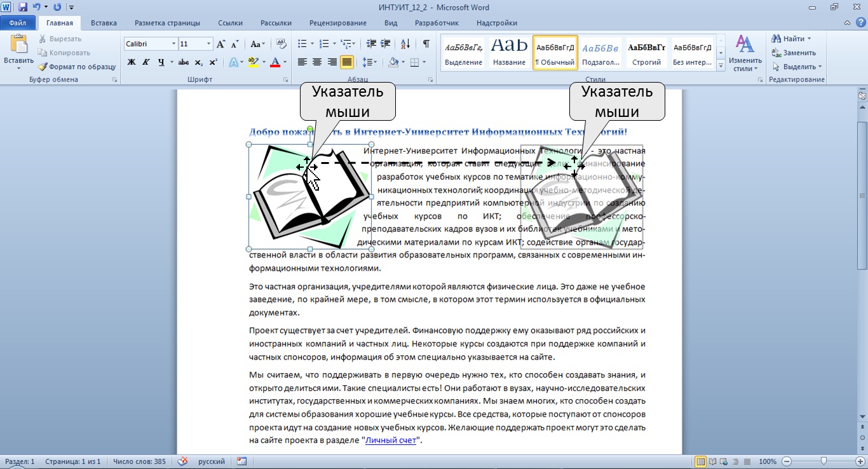The image size is (868, 469).
Task: Open the font color dropdown arrow
Action: tap(285, 62)
